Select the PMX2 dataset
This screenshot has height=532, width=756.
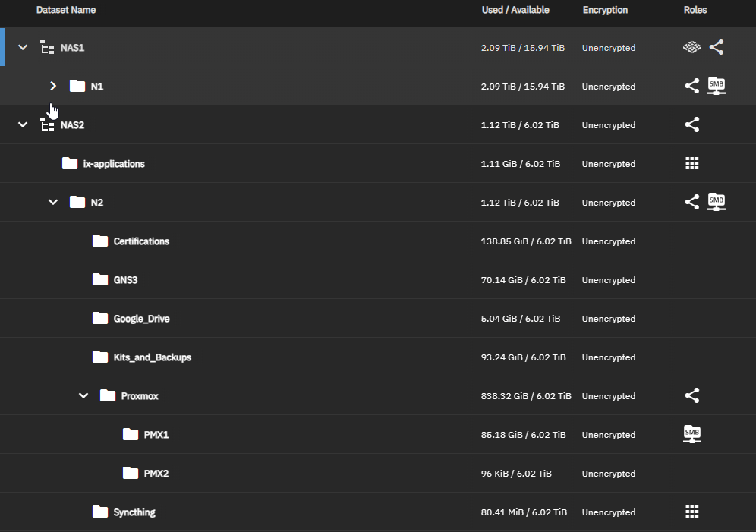[x=156, y=474]
